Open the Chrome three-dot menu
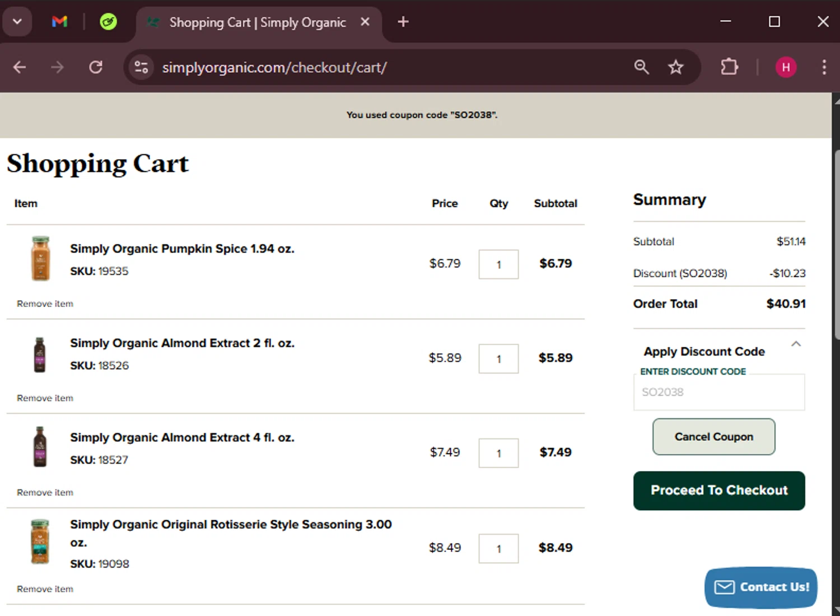Viewport: 840px width, 616px height. click(824, 67)
